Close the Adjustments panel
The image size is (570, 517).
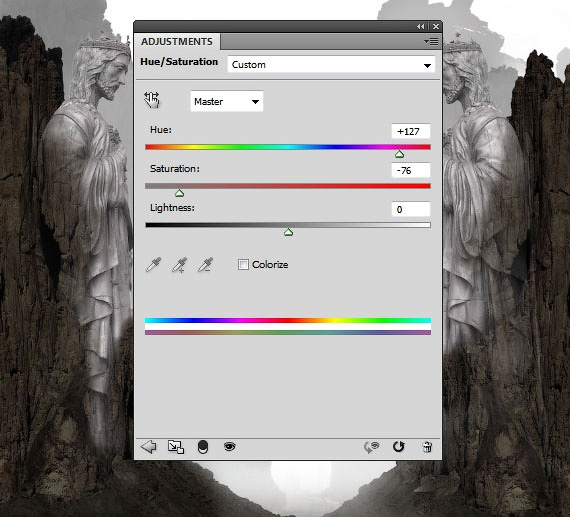coord(436,27)
